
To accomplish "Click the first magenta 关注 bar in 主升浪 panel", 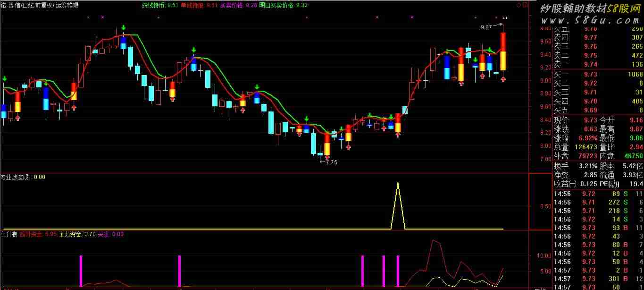I will pyautogui.click(x=81, y=271).
